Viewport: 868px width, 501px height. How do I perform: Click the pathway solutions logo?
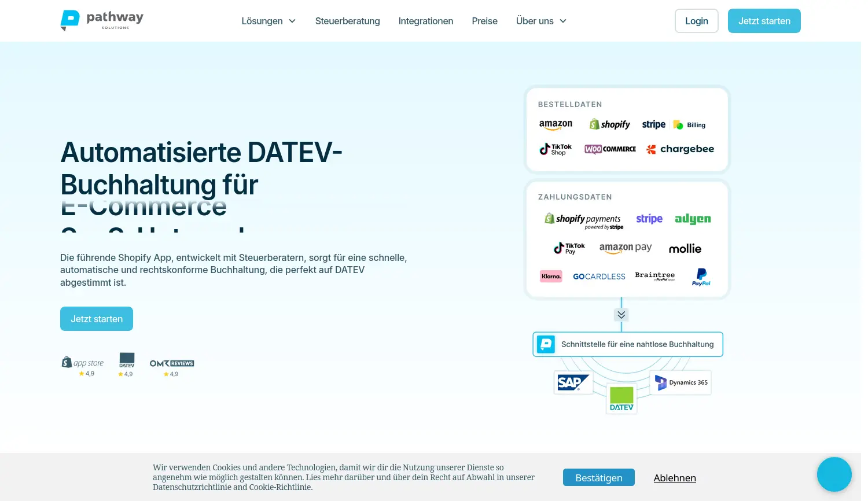click(x=101, y=20)
